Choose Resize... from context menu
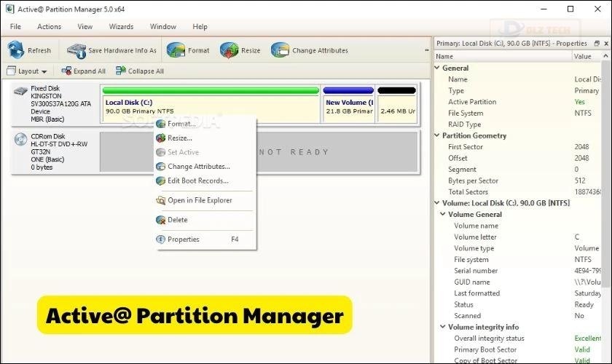Viewport: 612px width, 364px height. click(x=205, y=138)
